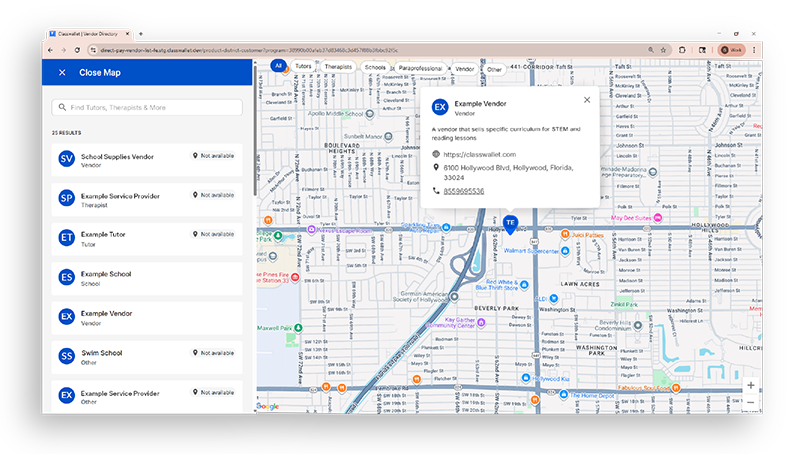Click the SP avatar for Example Service Provider Therapist
Screen dimensions: 800x454
tap(67, 198)
